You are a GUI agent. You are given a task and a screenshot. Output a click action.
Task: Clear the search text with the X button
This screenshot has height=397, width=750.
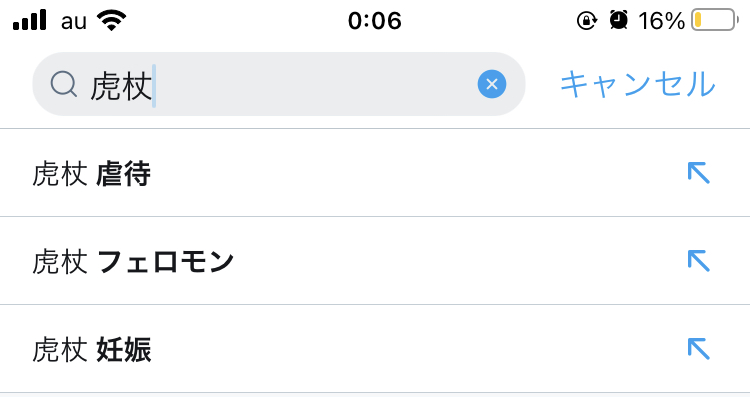(x=492, y=84)
